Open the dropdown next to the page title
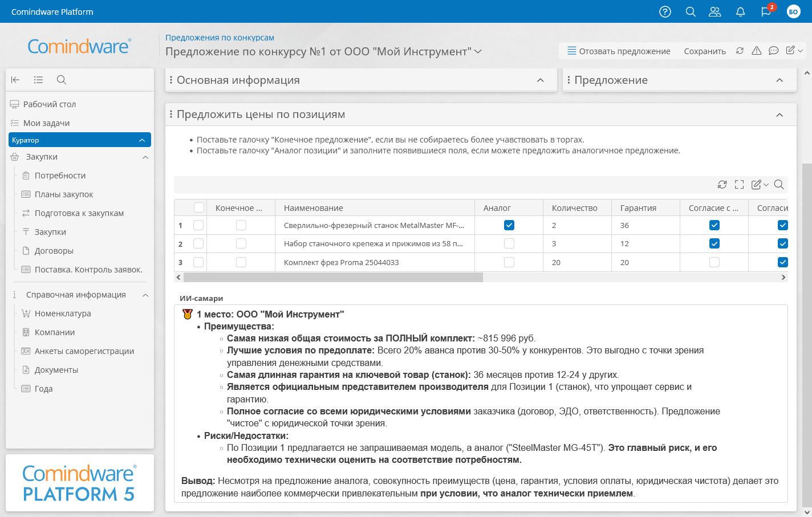The width and height of the screenshot is (812, 517). (477, 51)
